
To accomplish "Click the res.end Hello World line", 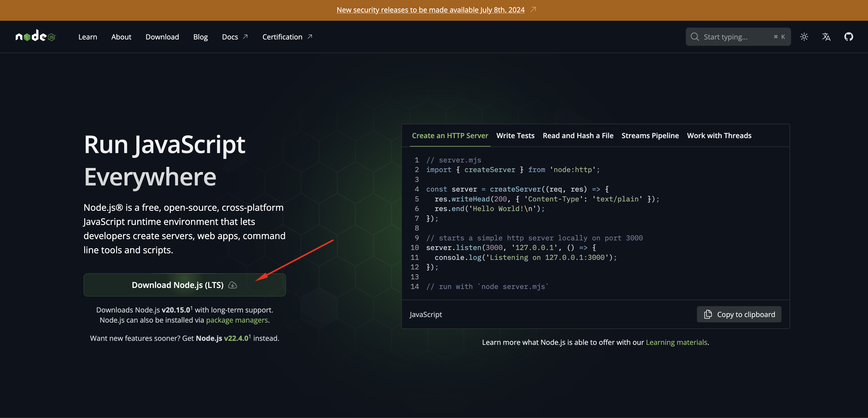I will coord(489,208).
